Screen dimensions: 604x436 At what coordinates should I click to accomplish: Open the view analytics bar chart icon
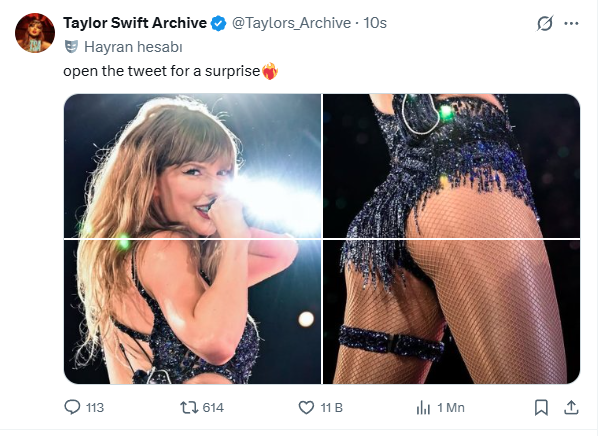coord(423,407)
